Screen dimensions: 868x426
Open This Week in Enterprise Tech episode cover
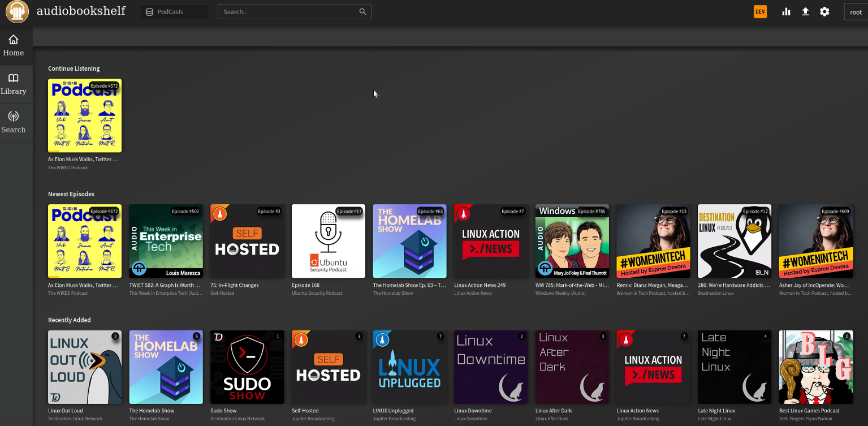166,241
